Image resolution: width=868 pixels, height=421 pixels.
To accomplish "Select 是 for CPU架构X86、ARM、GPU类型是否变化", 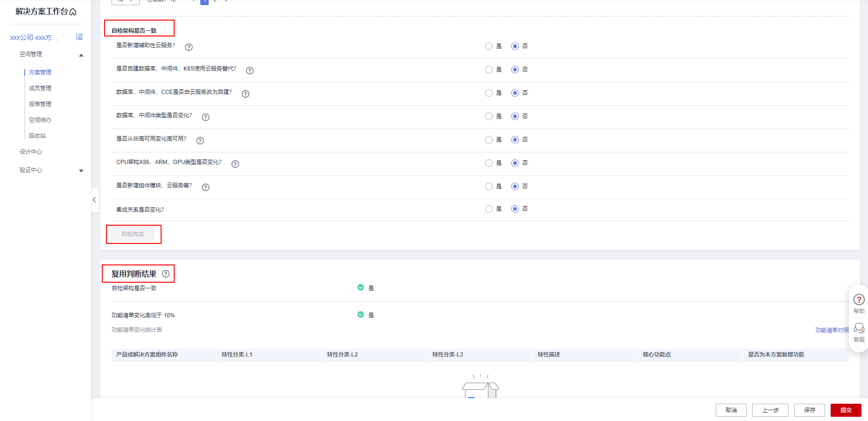I will coord(489,163).
